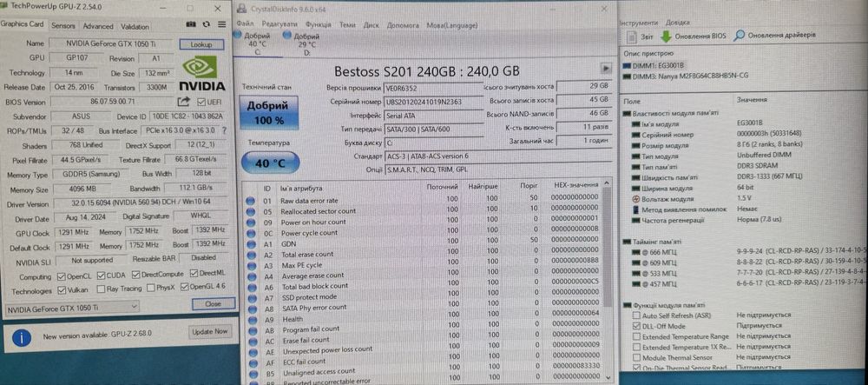
Task: Click status dot of Power on hour count
Action: tap(251, 222)
